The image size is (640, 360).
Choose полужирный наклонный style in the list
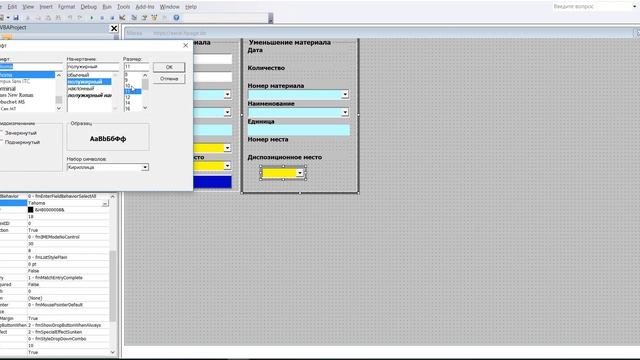[89, 95]
